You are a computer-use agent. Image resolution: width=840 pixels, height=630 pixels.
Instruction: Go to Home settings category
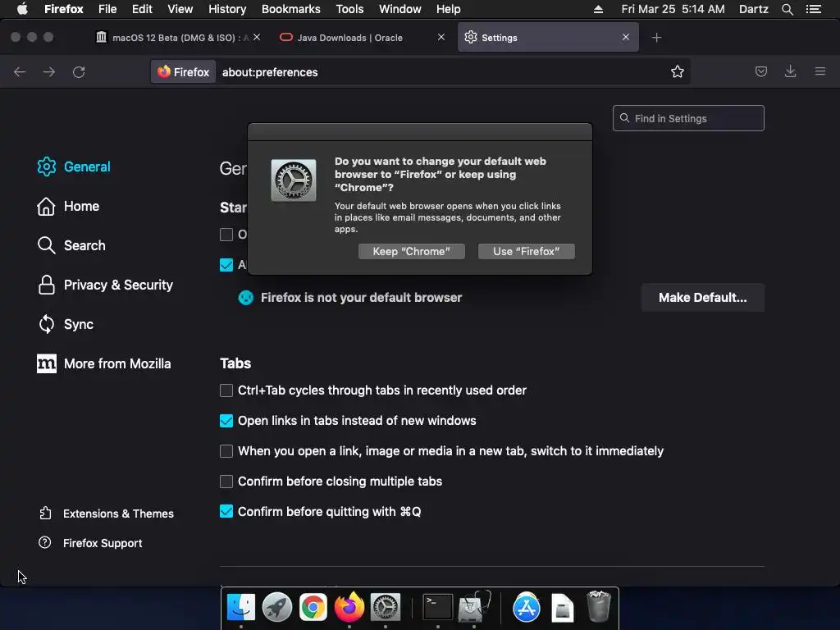tap(68, 206)
